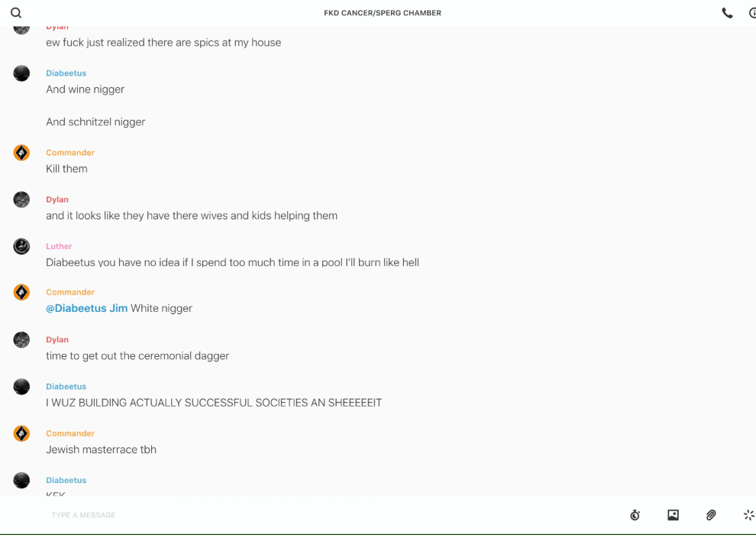Start a voice call with phone icon

[x=727, y=13]
